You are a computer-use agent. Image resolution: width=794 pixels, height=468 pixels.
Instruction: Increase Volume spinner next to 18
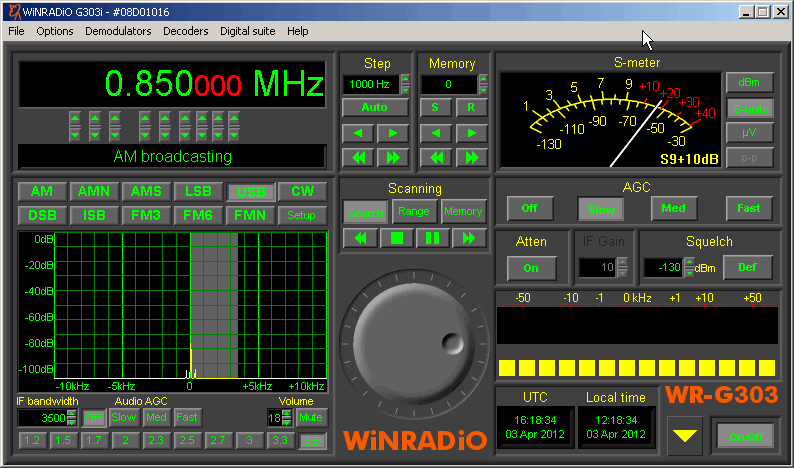[287, 414]
